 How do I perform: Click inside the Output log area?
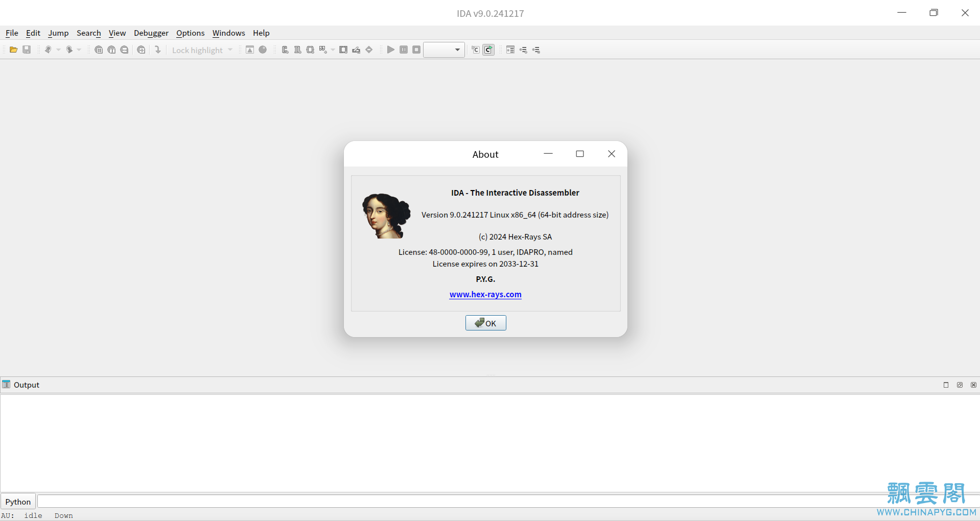point(489,442)
